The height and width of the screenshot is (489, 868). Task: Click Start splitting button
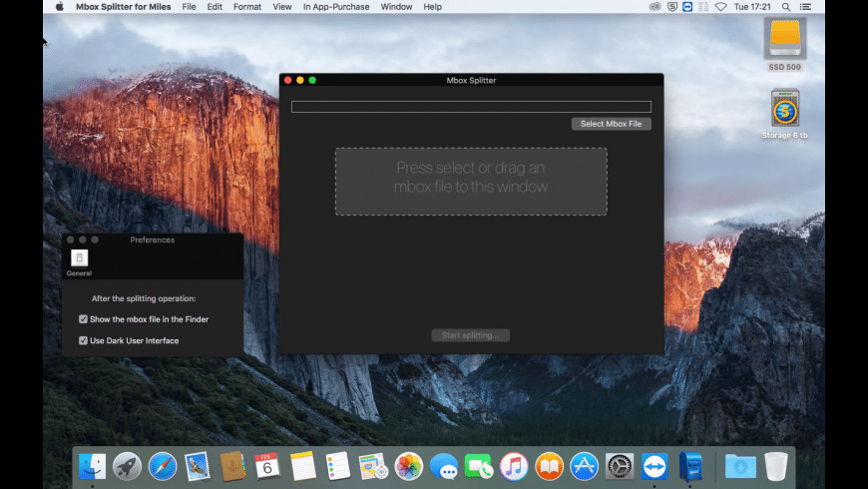[471, 335]
